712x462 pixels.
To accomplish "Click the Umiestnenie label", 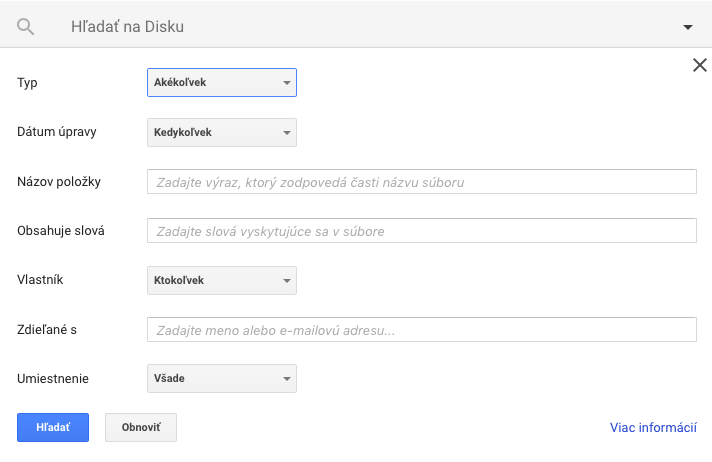I will pos(53,378).
